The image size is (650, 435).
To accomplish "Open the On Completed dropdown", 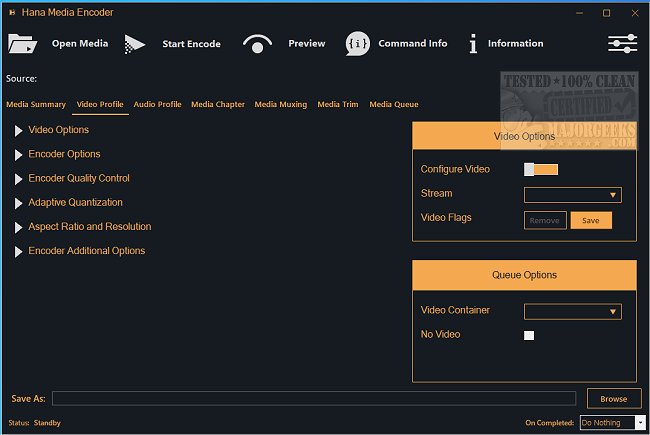I will (612, 423).
